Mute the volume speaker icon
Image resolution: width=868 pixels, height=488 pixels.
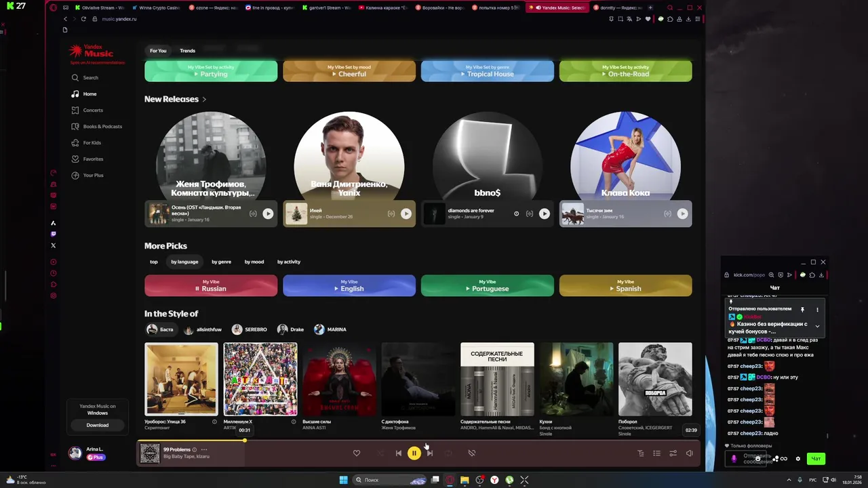[689, 453]
